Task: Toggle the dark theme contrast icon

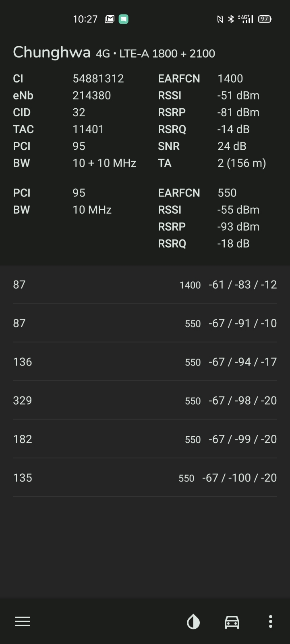Action: click(x=193, y=621)
